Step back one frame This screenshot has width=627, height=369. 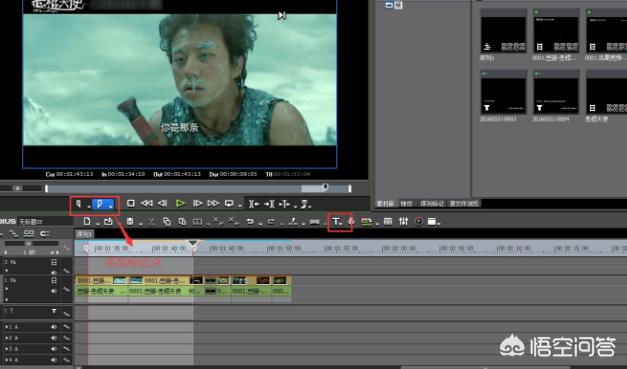(162, 203)
